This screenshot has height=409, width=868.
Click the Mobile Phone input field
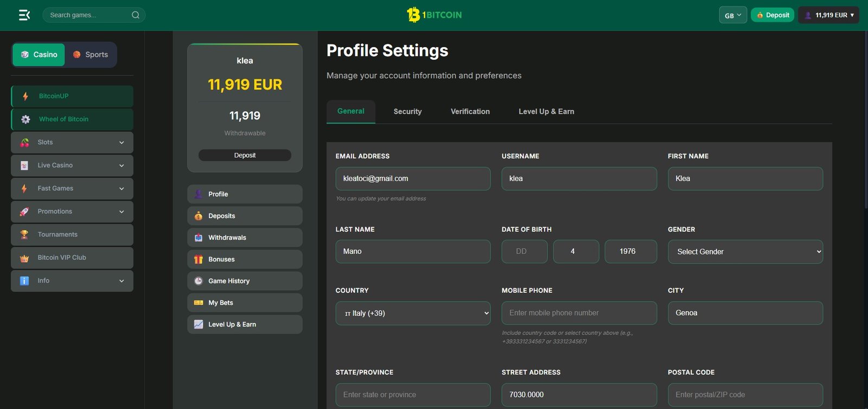[579, 313]
